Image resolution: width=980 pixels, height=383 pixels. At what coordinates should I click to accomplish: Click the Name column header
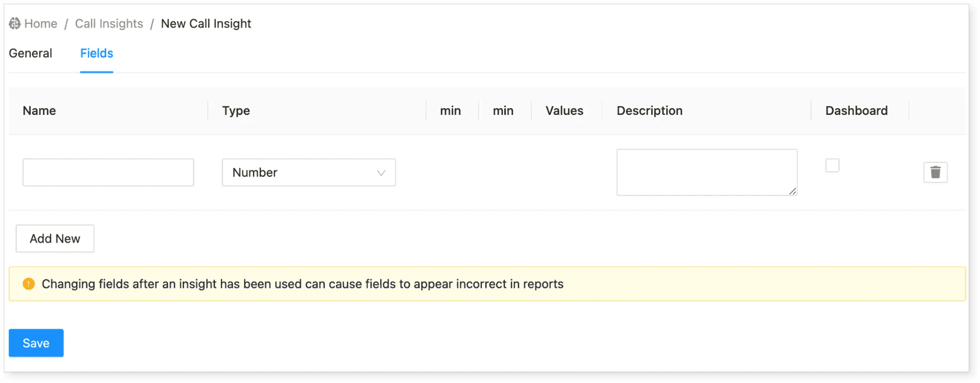(39, 111)
